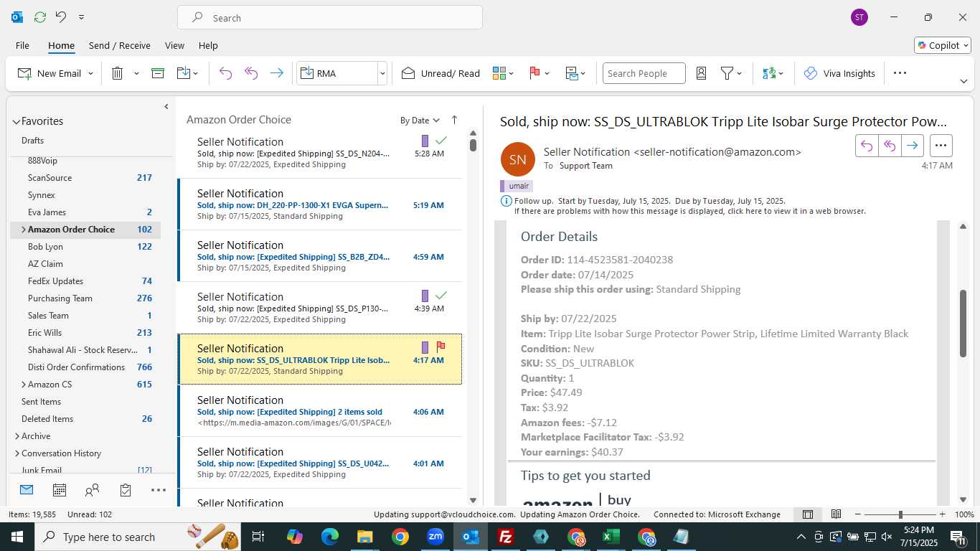
Task: Click the ST account profile icon
Action: click(x=859, y=17)
